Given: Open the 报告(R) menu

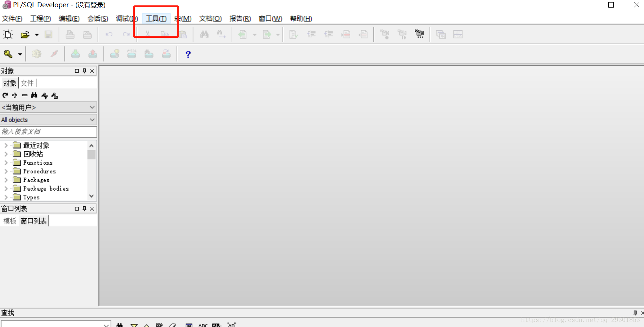Looking at the screenshot, I should click(240, 19).
